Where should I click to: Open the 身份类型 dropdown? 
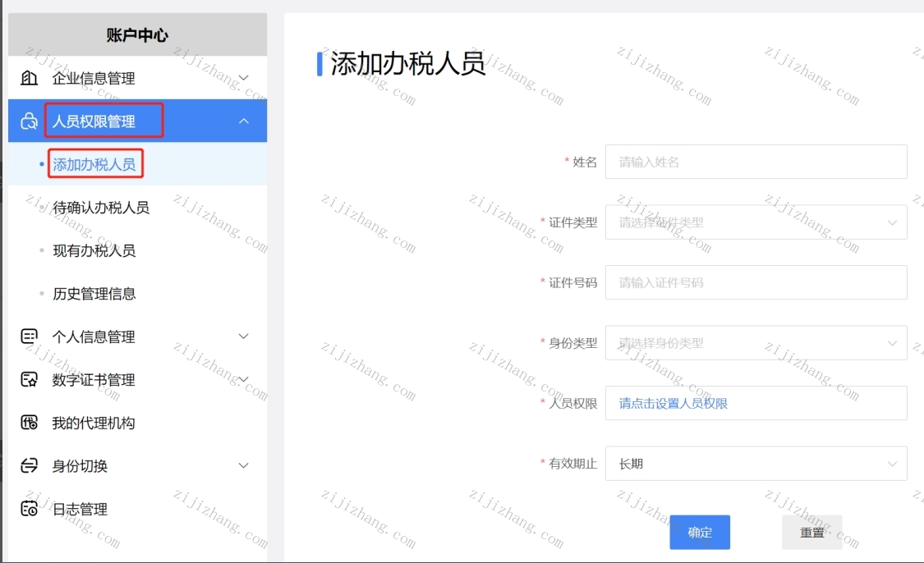point(756,343)
